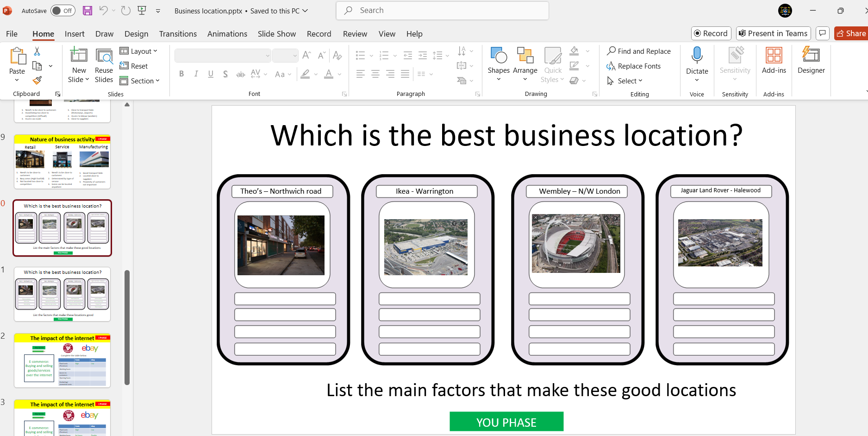Select the Format Painter brush
The height and width of the screenshot is (436, 868).
coord(37,81)
